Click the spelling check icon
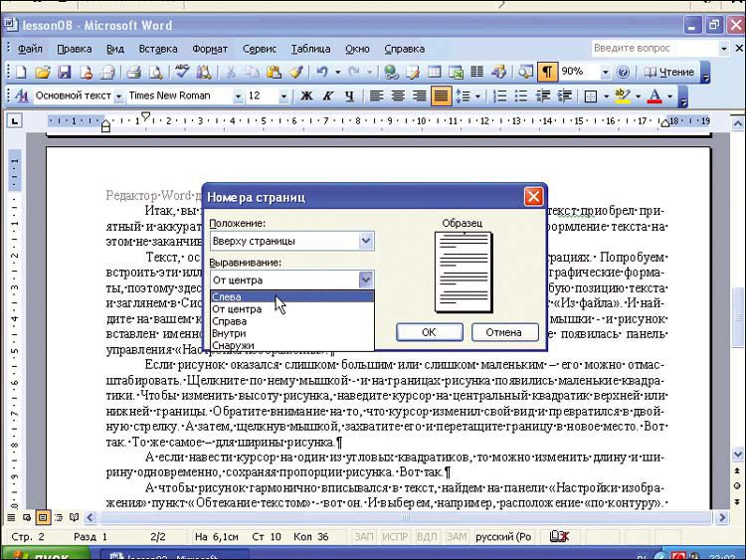The height and width of the screenshot is (560, 746). 182,72
